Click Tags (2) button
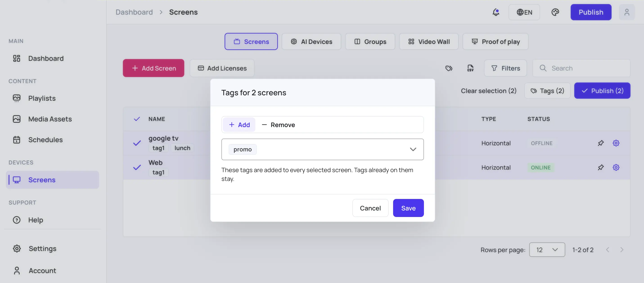The width and height of the screenshot is (644, 283). 547,91
